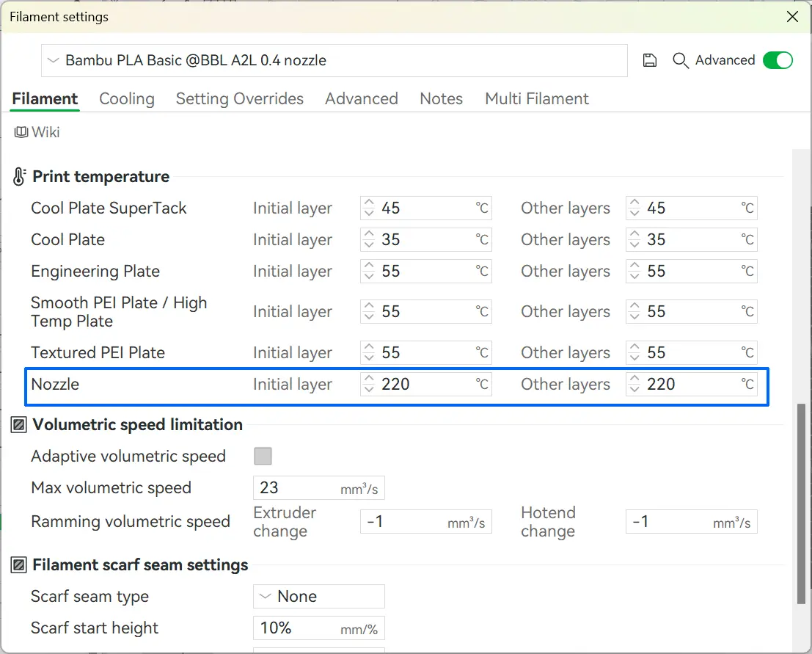Click Cool Plate SuperTack other layers field
This screenshot has width=812, height=654.
tap(692, 208)
